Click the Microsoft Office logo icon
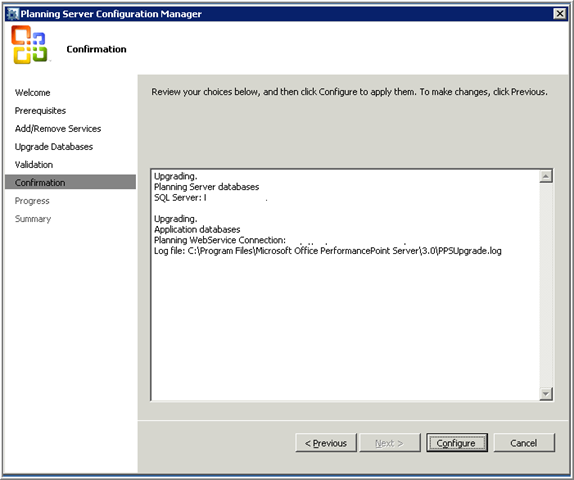 point(29,45)
